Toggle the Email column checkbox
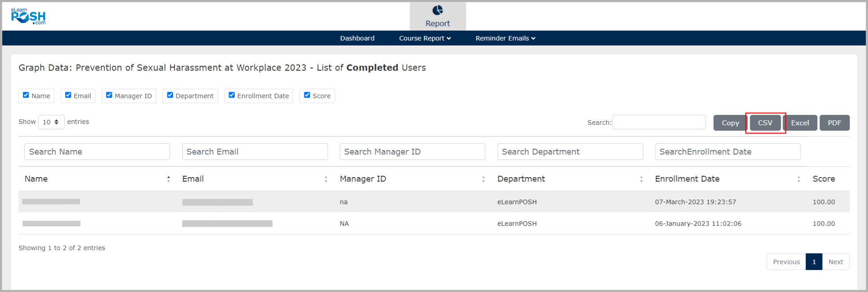 (68, 95)
